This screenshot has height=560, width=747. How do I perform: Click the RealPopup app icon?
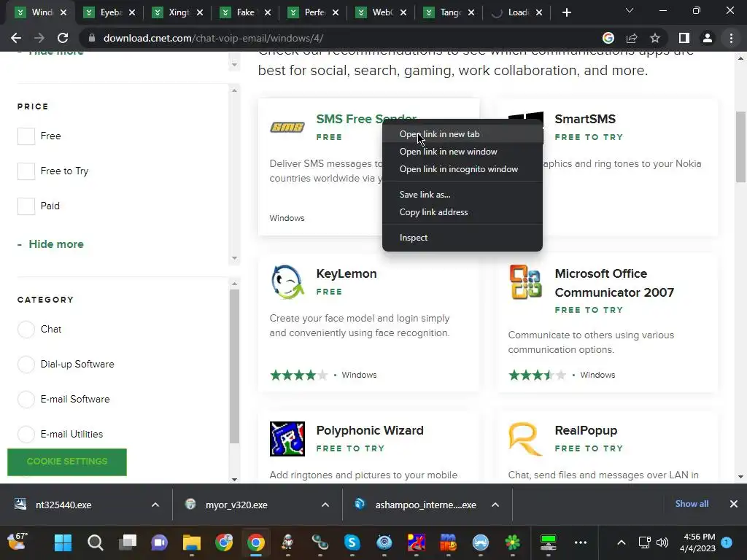coord(525,438)
